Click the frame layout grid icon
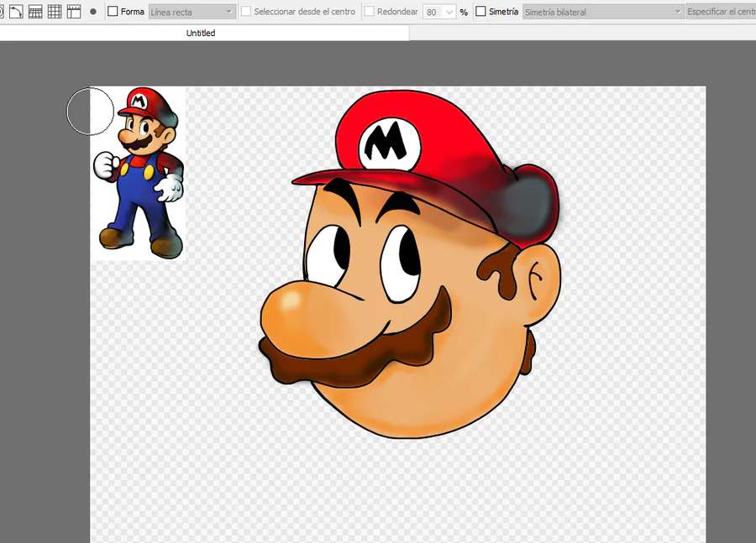This screenshot has width=756, height=543. pos(74,12)
